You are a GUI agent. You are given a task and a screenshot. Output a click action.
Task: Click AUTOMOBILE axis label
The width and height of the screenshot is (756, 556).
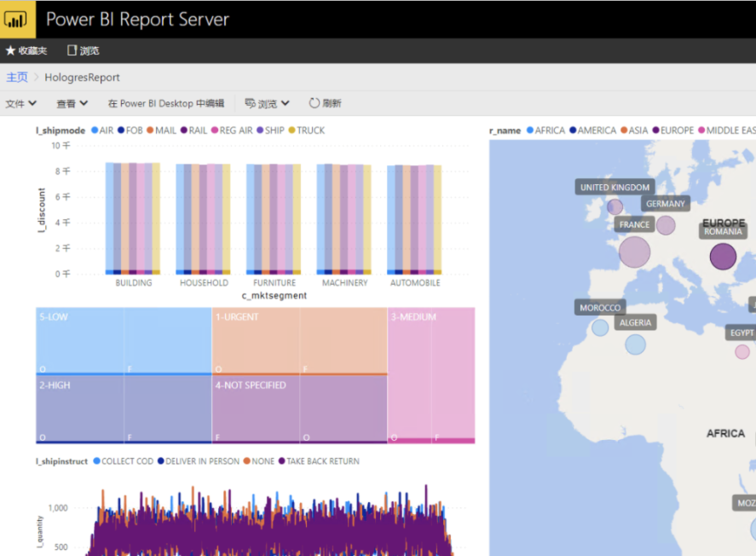coord(415,282)
